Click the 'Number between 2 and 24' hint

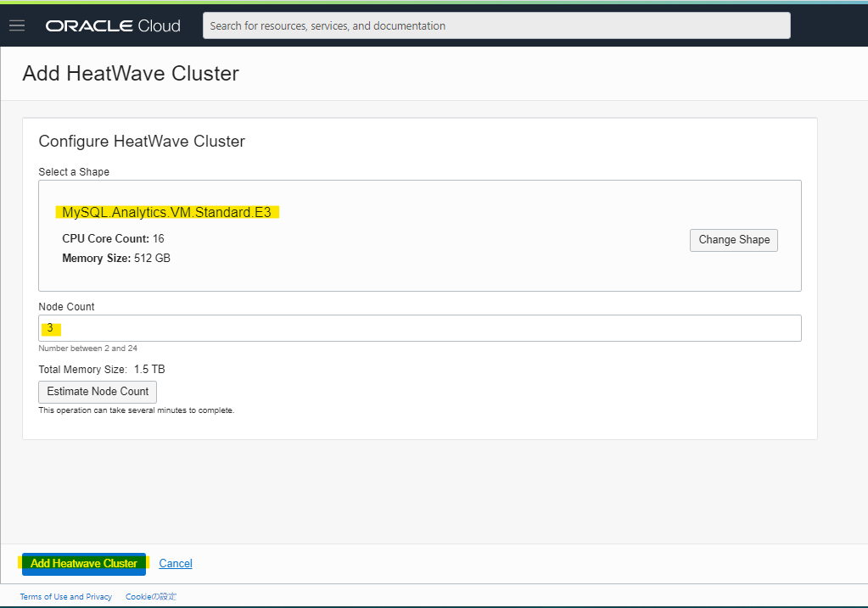88,348
